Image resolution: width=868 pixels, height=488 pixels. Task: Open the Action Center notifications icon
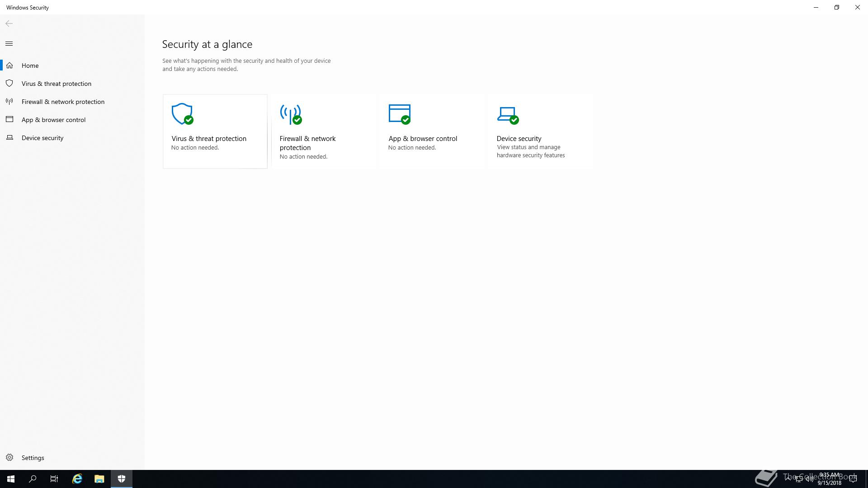[853, 479]
